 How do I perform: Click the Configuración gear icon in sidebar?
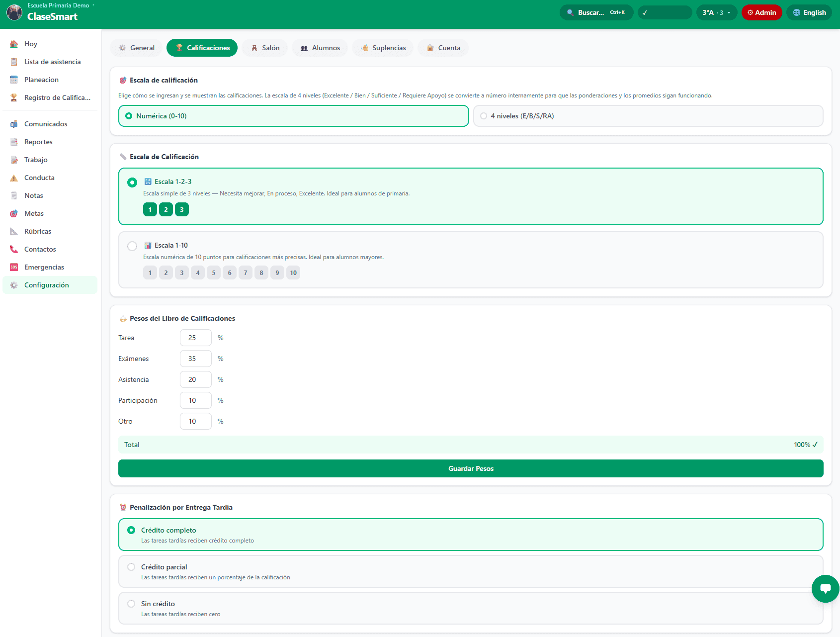(x=14, y=285)
